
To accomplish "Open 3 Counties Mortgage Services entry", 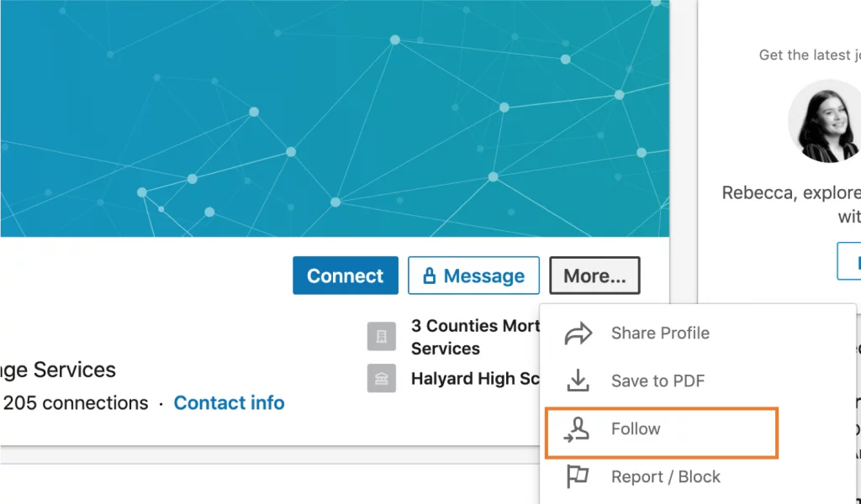I will coord(471,336).
